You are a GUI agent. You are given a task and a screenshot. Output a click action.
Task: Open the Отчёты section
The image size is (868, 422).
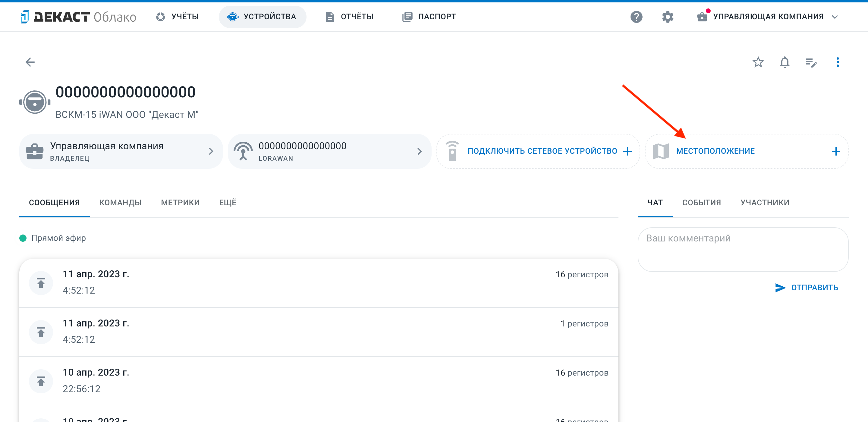point(349,17)
